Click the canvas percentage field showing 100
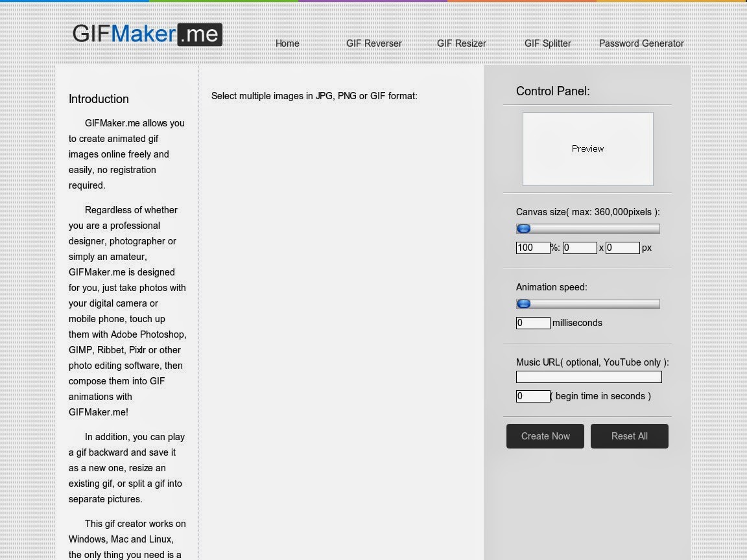 point(533,248)
